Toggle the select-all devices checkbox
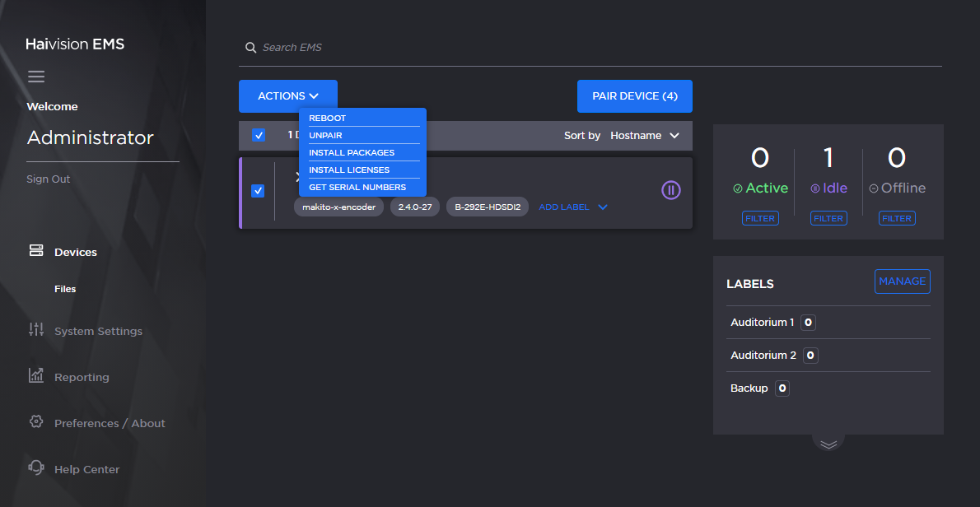 258,134
